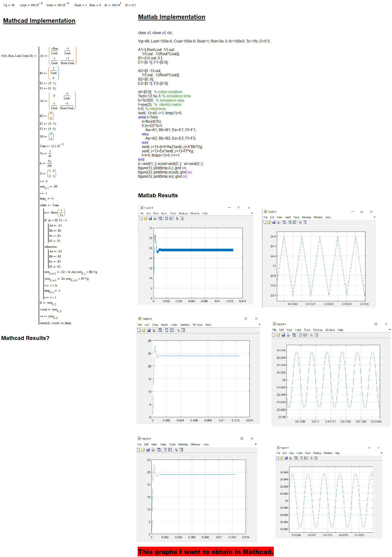
Task: Toggle Edit Plot arrow in full-view Figure 1
Action: (x=177, y=218)
